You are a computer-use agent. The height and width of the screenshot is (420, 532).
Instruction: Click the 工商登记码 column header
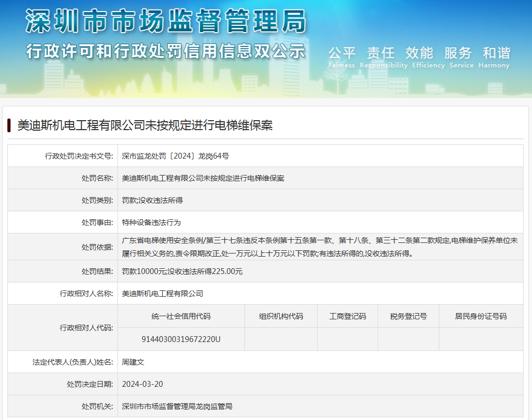coord(348,316)
